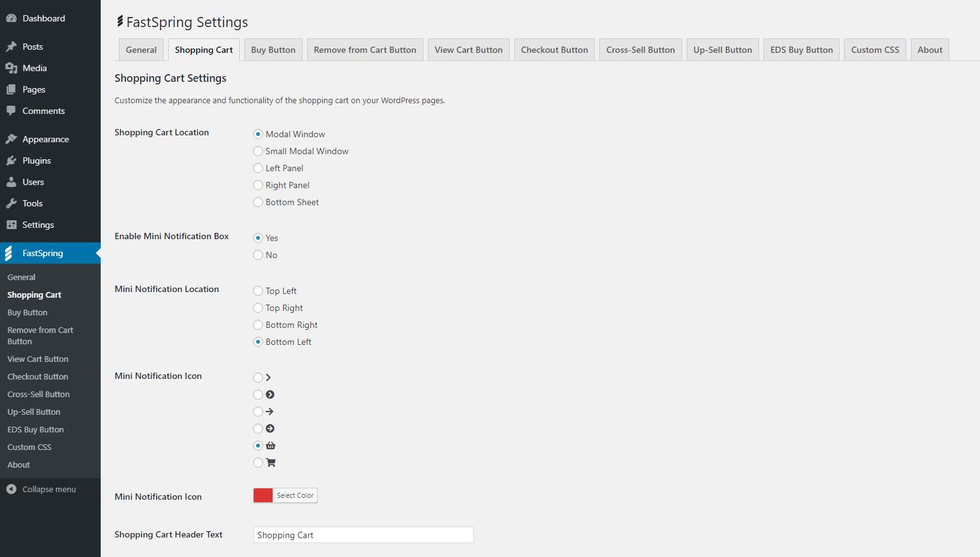Open the Up-Sell Button tab
Viewport: 980px width, 557px height.
coord(723,50)
